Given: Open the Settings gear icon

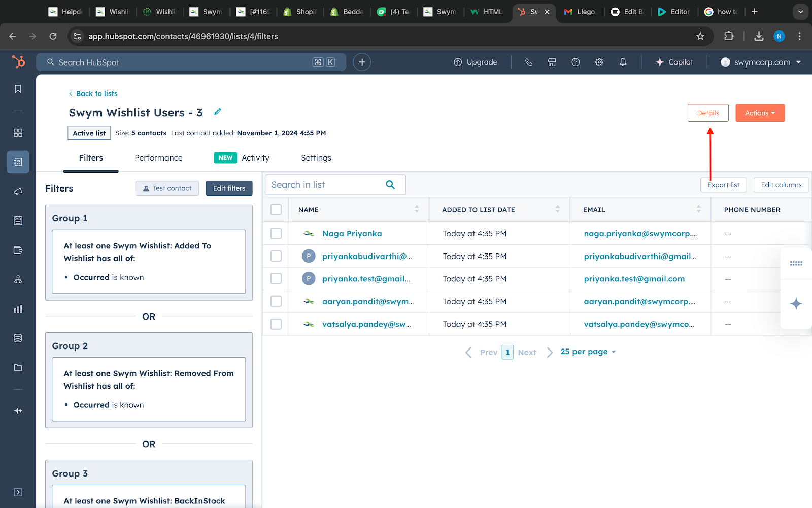Looking at the screenshot, I should click(x=599, y=62).
